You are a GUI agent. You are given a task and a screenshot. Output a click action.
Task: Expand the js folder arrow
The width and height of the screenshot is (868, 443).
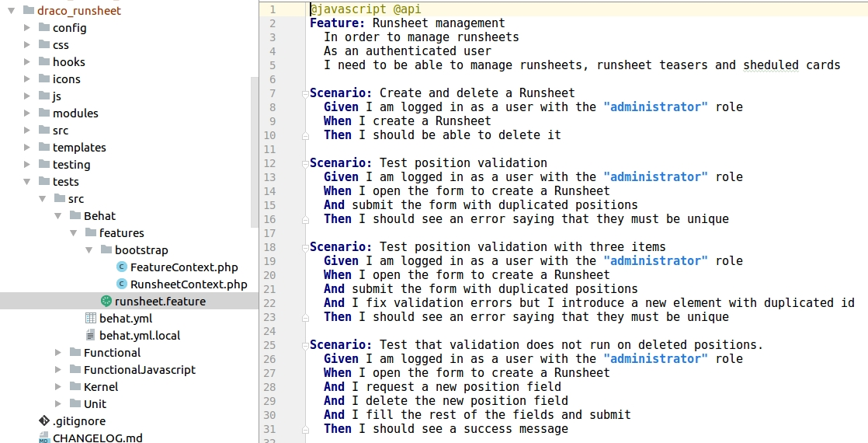tap(27, 96)
